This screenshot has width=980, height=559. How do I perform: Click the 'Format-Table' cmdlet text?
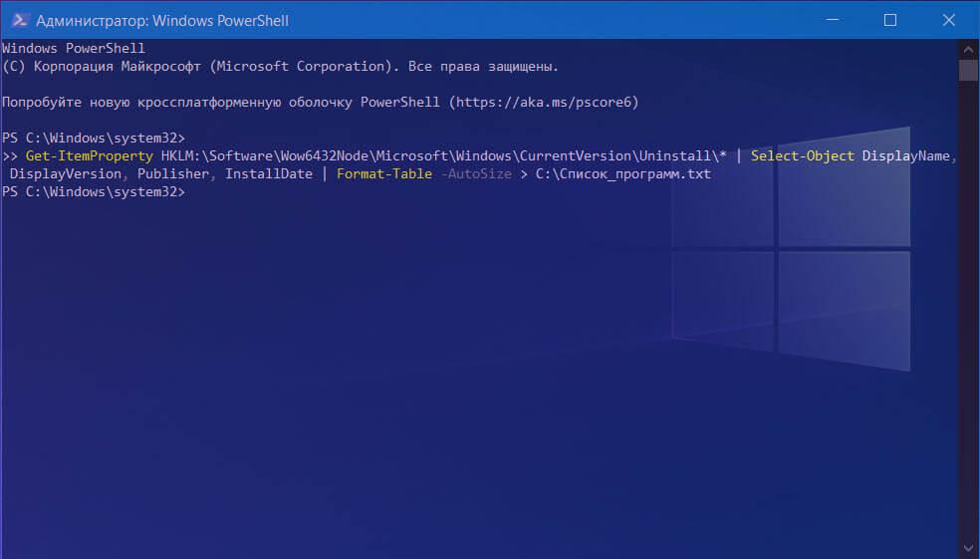point(384,173)
